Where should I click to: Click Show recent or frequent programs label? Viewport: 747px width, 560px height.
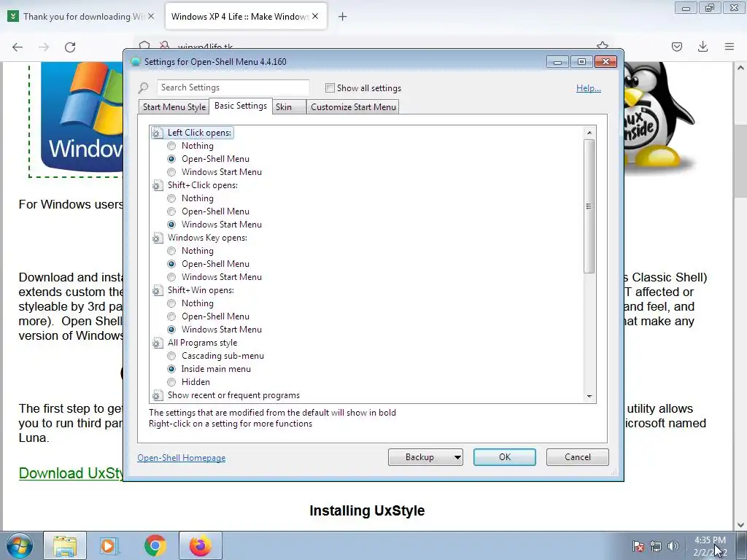233,395
